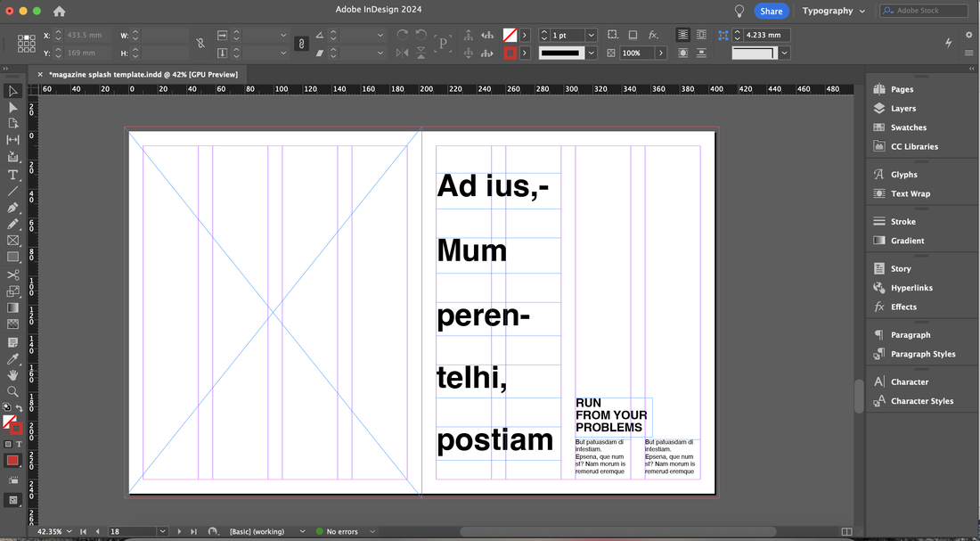This screenshot has height=541, width=980.
Task: Click the blue Share button
Action: pyautogui.click(x=772, y=12)
